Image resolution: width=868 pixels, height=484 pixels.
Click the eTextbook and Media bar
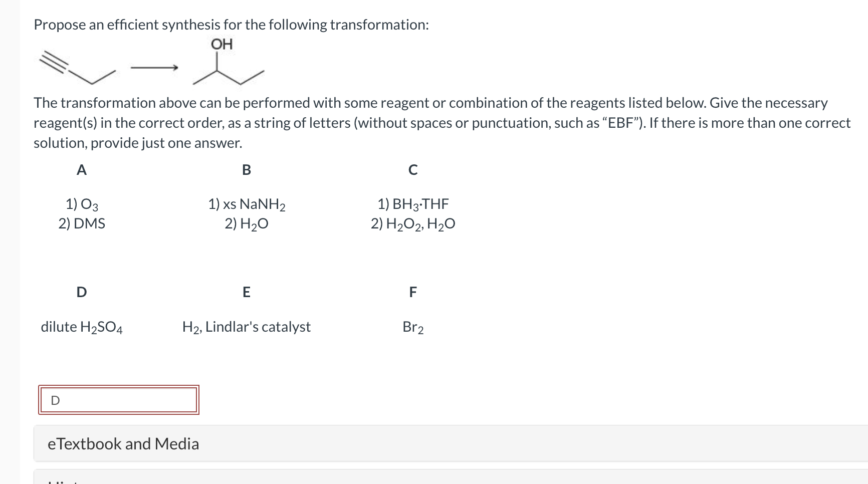pyautogui.click(x=122, y=443)
